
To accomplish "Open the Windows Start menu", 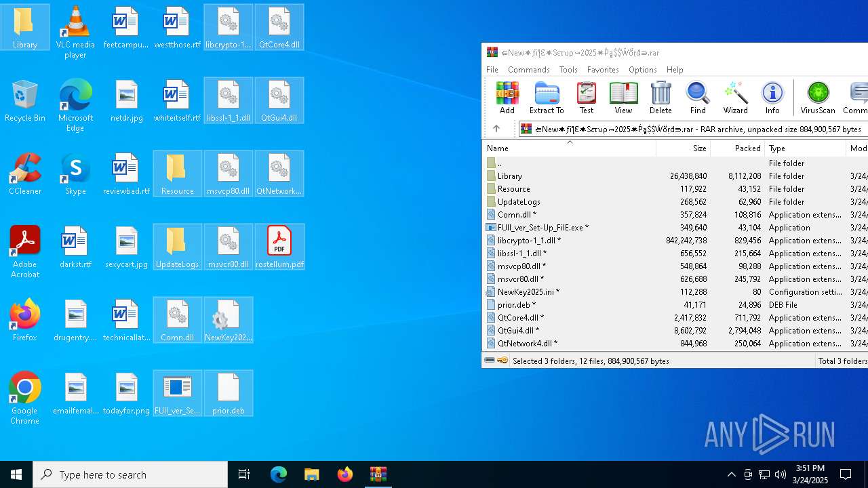I will (16, 474).
